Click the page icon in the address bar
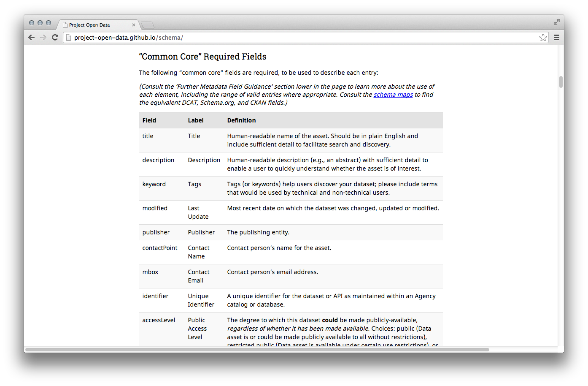588x386 pixels. point(68,38)
